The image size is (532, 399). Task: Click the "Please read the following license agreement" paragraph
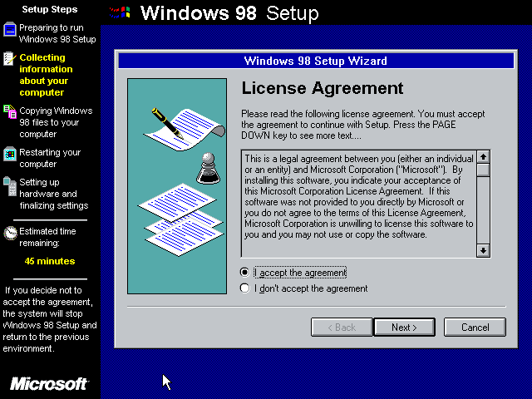[363, 125]
